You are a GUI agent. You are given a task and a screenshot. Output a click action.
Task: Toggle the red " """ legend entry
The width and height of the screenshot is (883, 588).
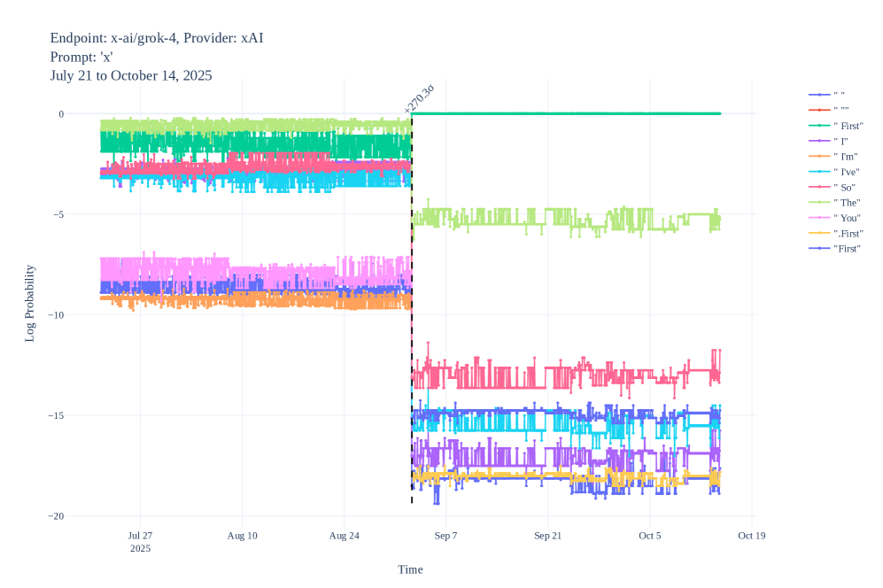[835, 110]
